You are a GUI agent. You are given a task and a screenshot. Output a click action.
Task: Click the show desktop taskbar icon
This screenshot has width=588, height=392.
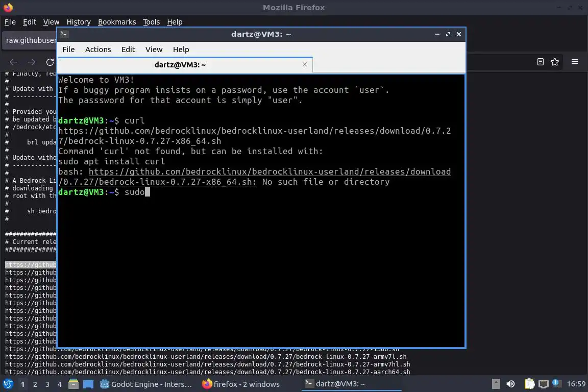(x=88, y=384)
